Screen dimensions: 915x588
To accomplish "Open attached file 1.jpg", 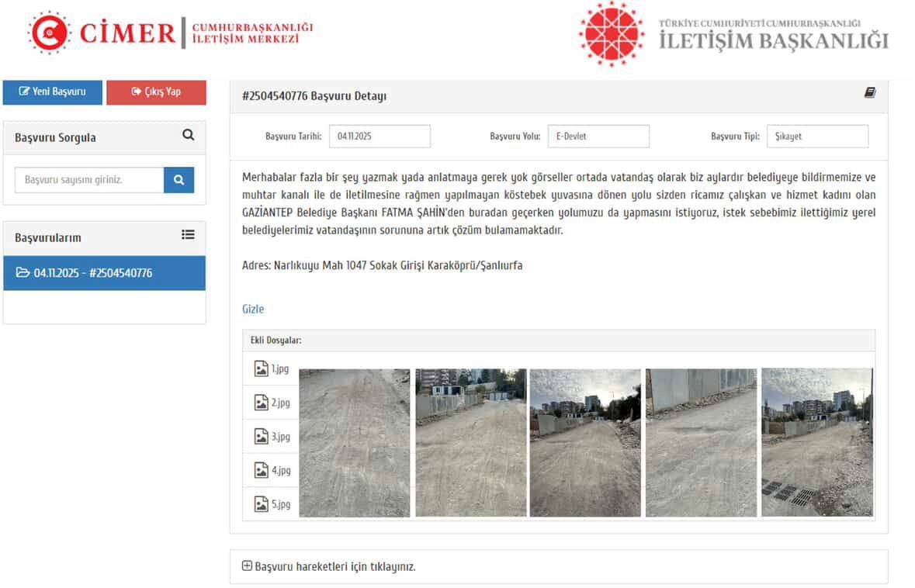I will point(280,368).
